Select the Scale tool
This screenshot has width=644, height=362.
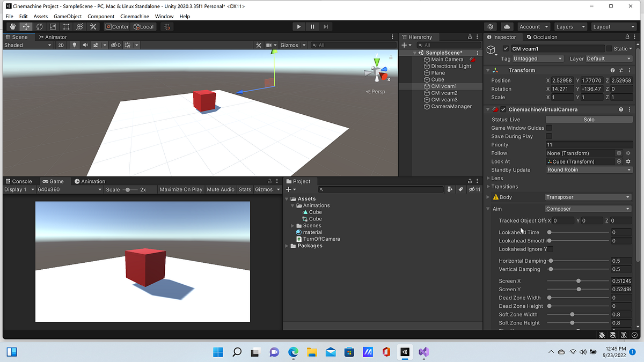[x=53, y=26]
